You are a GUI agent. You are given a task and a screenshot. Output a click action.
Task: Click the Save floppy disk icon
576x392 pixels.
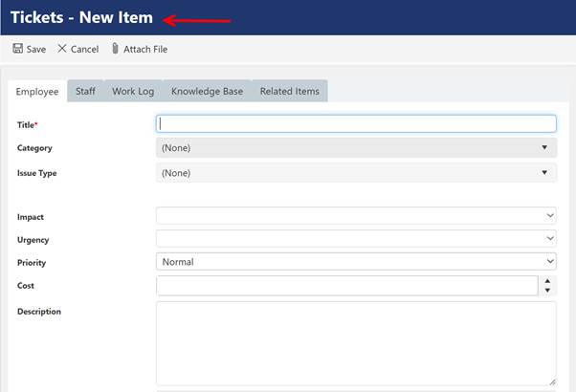17,49
